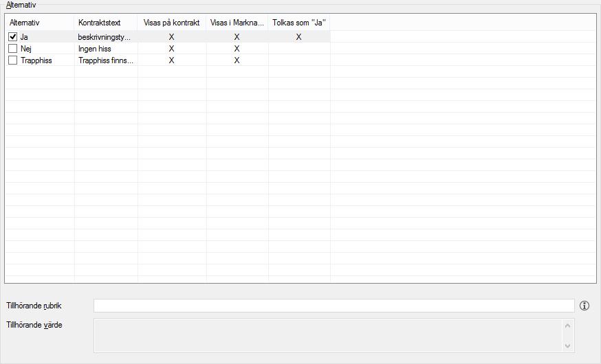
Task: Click the Tillhörande värde label
Action: click(x=34, y=325)
